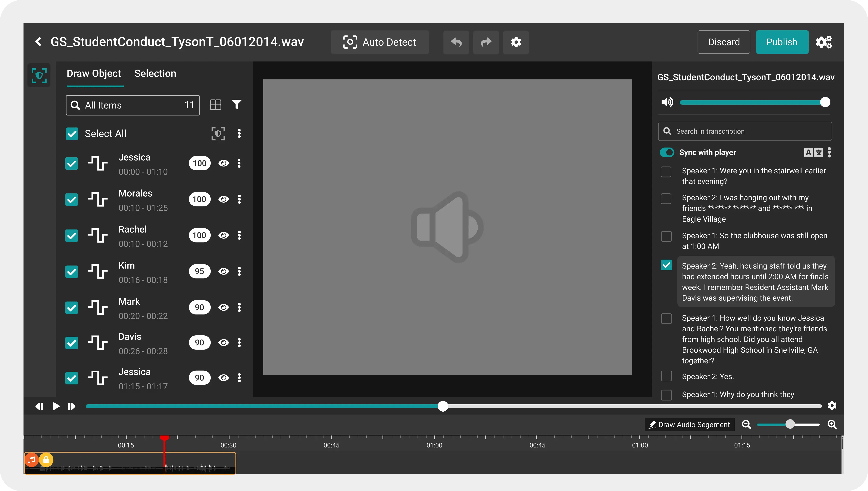Publish the redacted file

(782, 42)
